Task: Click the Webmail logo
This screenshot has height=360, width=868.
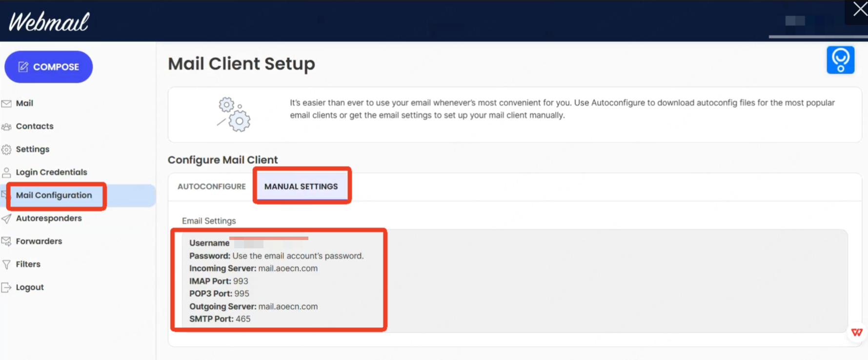Action: (x=49, y=22)
